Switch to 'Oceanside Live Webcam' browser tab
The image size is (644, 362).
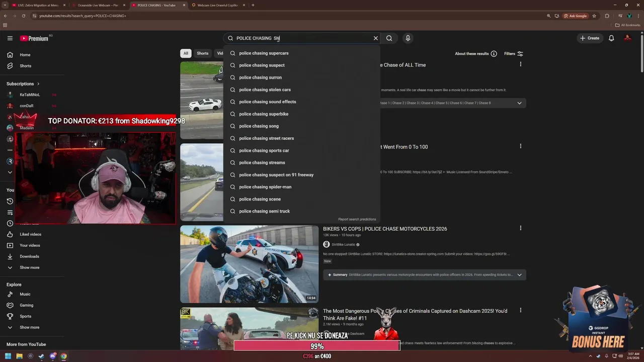[x=98, y=5]
